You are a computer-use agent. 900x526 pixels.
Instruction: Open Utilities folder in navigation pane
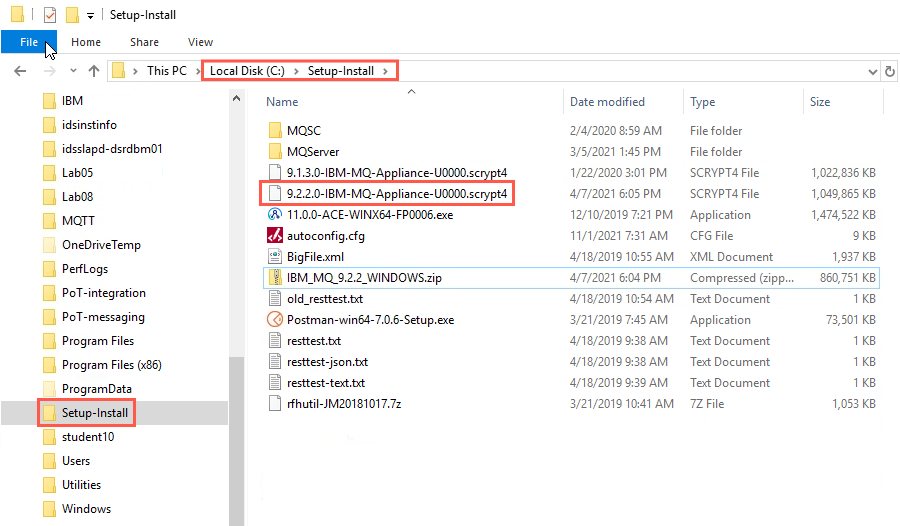click(72, 485)
